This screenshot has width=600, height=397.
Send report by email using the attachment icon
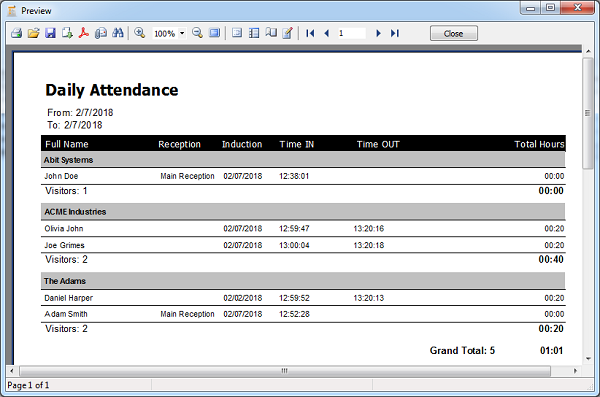point(101,33)
